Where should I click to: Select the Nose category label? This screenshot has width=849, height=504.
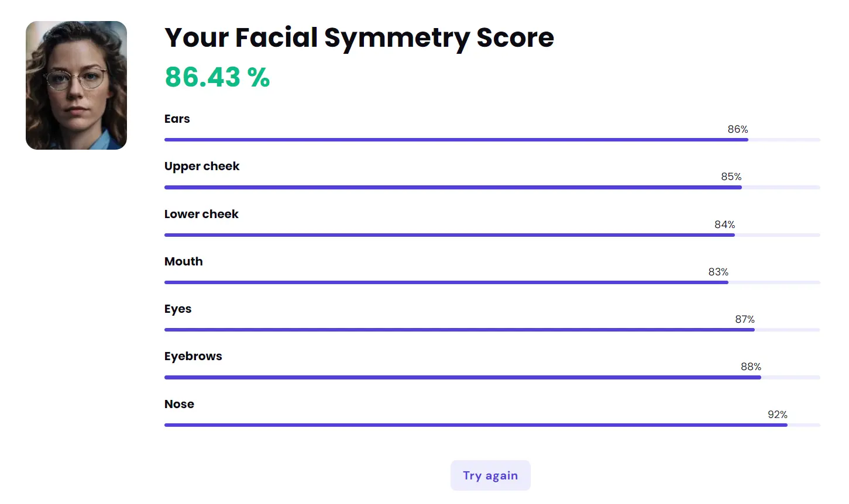click(179, 404)
